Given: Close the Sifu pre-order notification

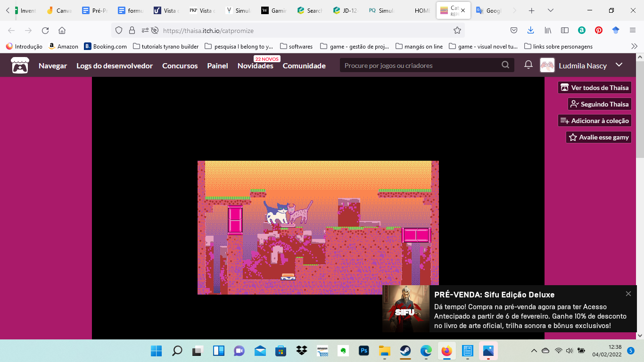Looking at the screenshot, I should pos(628,294).
